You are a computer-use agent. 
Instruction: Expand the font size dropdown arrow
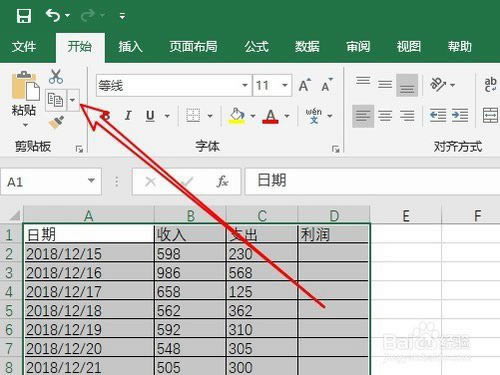[x=285, y=86]
